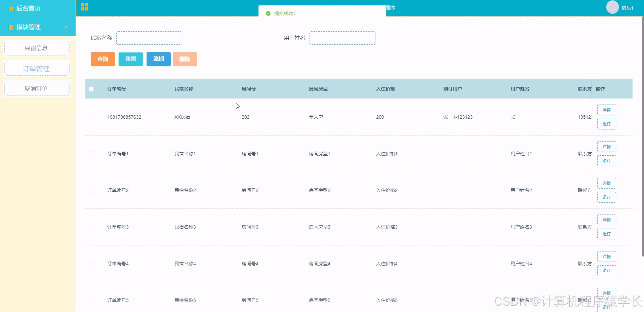Click the orange grid icon in the header

84,7
